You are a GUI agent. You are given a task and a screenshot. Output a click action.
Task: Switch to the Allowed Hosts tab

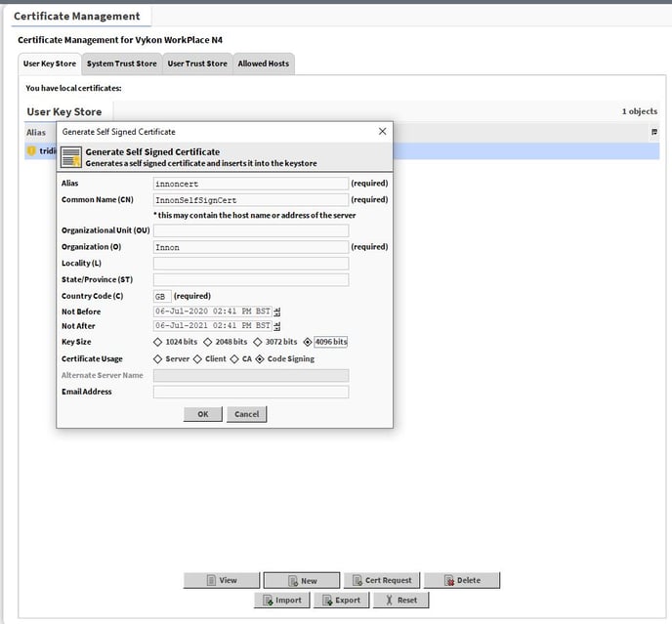(x=264, y=63)
